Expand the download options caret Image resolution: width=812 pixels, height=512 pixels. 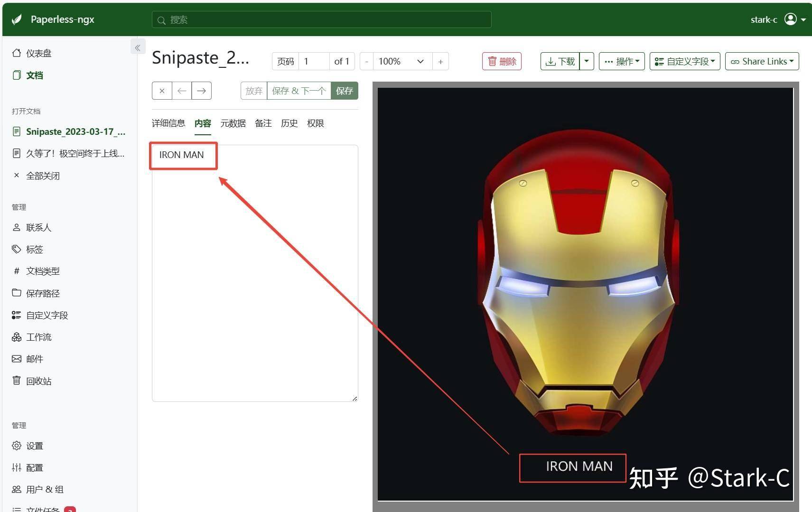point(587,61)
